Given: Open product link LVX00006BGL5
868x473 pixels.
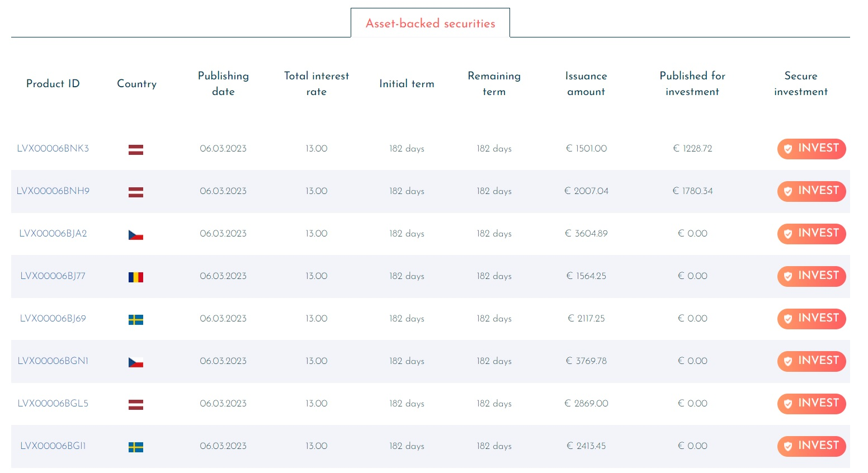Looking at the screenshot, I should 53,404.
